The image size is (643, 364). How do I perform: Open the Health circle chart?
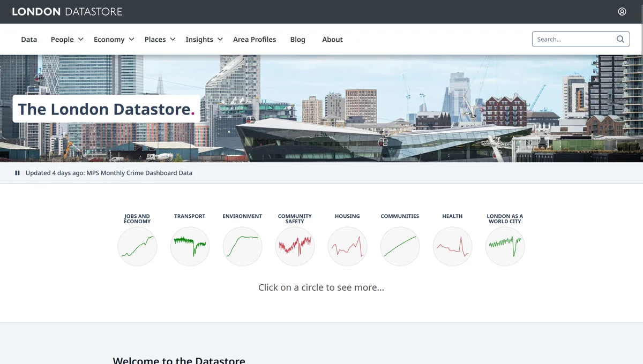pos(452,246)
